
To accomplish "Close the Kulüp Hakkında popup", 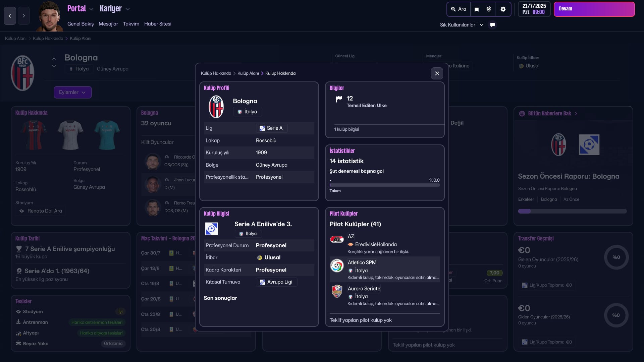I will [x=437, y=73].
